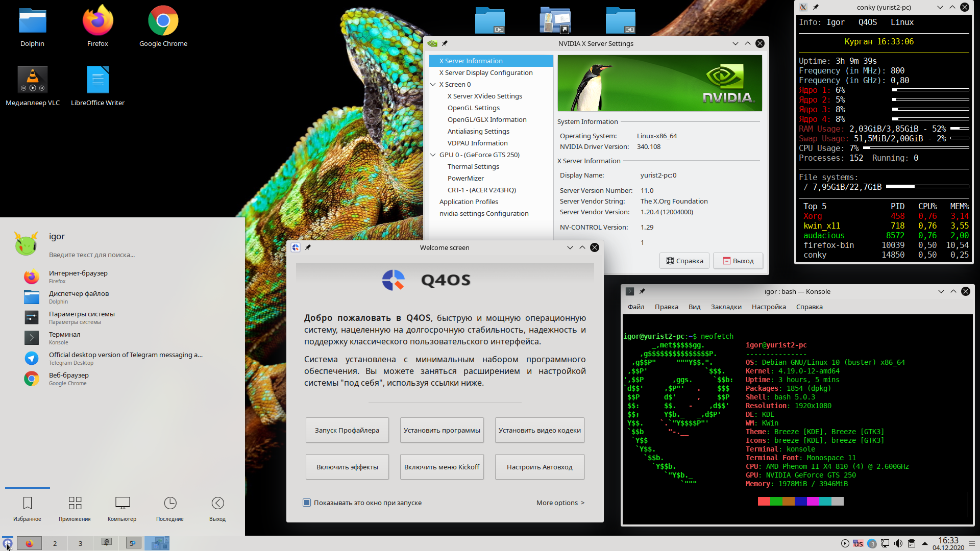Click the Welcome screen Q4OS title bar icon

click(296, 247)
